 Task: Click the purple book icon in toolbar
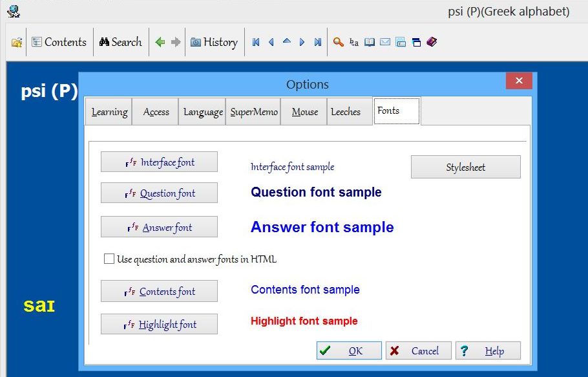[432, 43]
